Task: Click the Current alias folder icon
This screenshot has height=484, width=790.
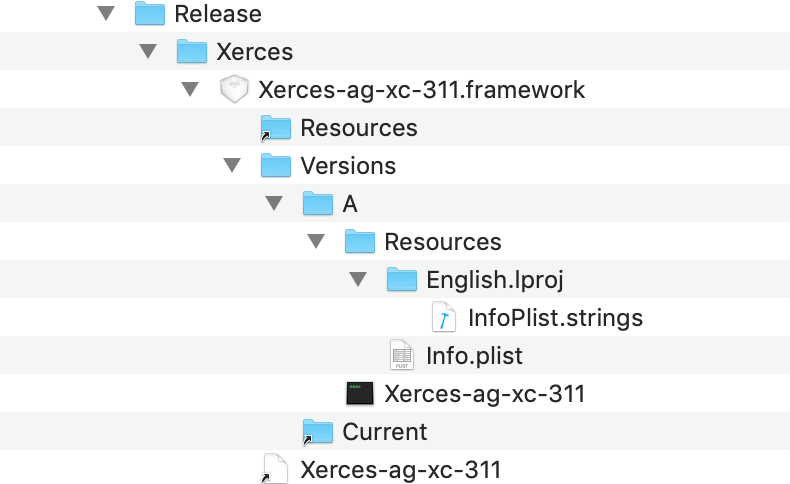Action: (317, 432)
